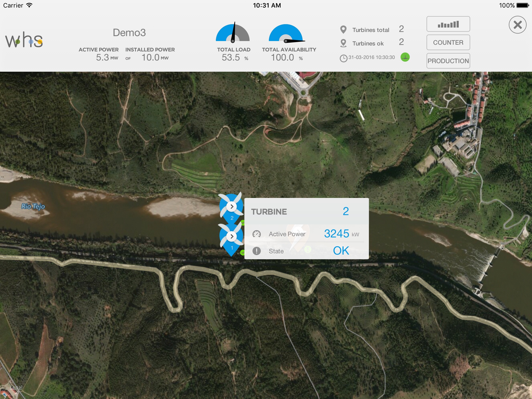Click the Total Availability gauge
The height and width of the screenshot is (399, 532).
click(286, 33)
